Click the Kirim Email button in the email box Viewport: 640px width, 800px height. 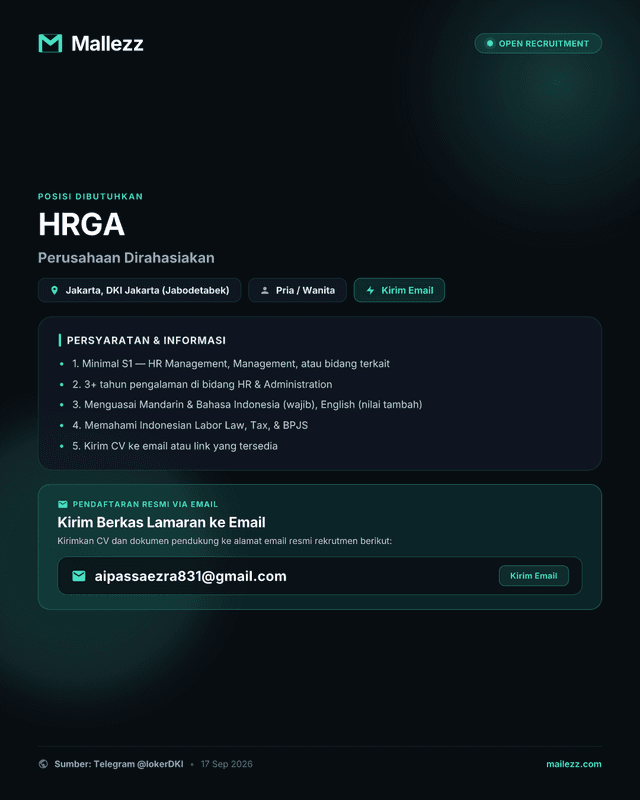click(x=533, y=576)
